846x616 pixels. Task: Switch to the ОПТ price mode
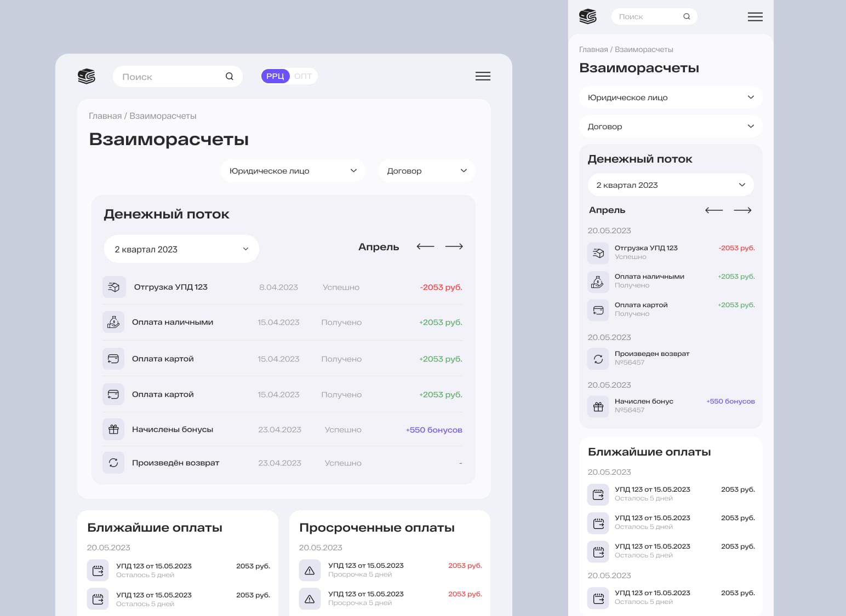point(302,76)
